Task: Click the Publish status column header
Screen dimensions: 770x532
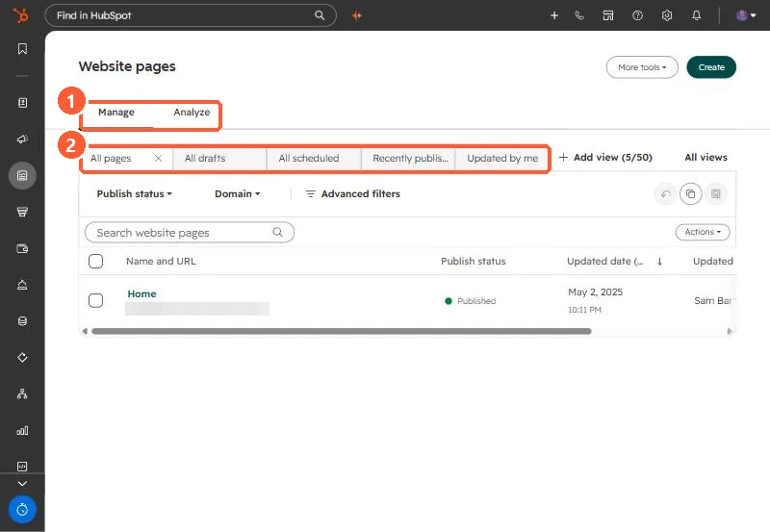Action: coord(473,261)
